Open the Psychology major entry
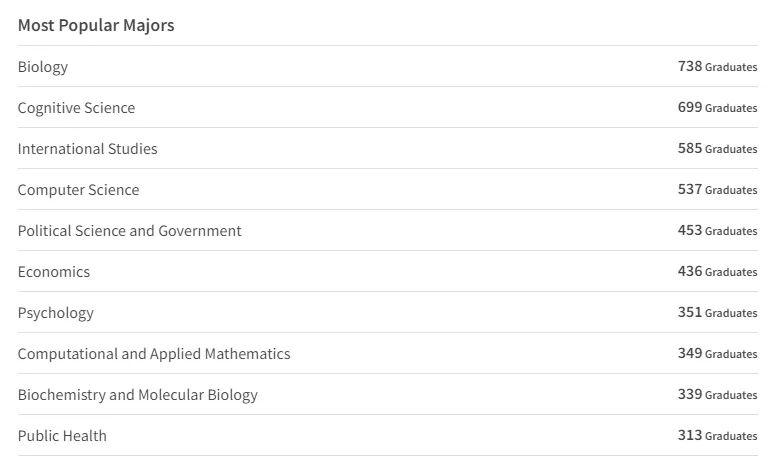This screenshot has width=773, height=457. tap(55, 313)
